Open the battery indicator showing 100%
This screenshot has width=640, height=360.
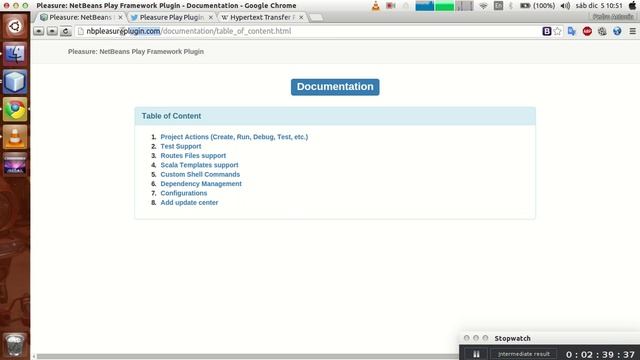tap(538, 6)
